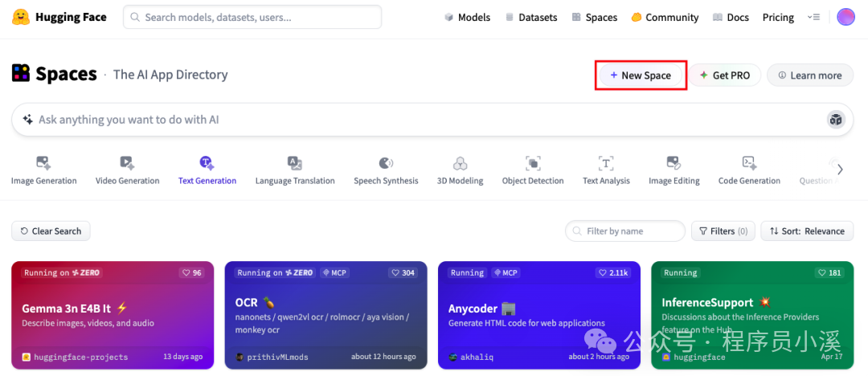Open the user profile avatar
The width and height of the screenshot is (868, 376).
(x=845, y=17)
